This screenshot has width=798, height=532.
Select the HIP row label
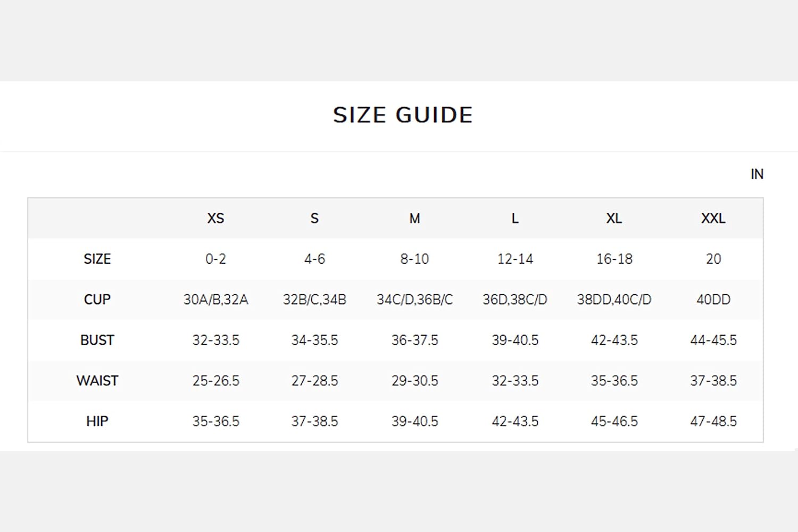click(97, 421)
